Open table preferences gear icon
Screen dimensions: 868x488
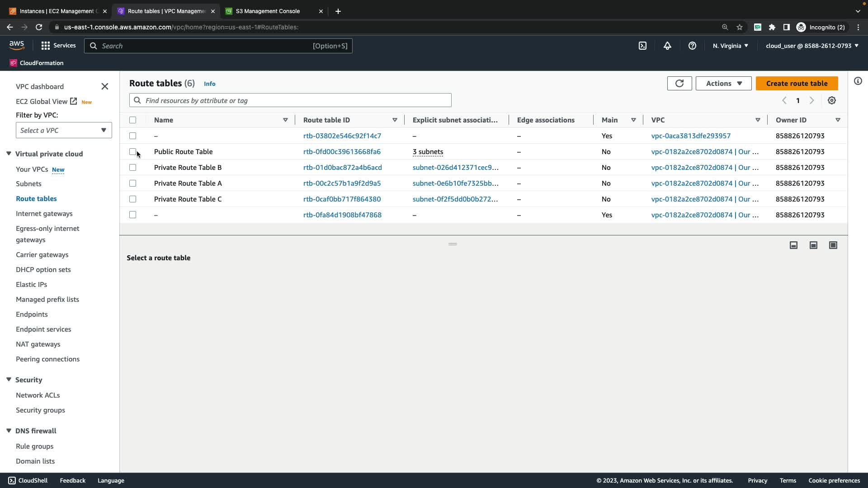pyautogui.click(x=832, y=100)
